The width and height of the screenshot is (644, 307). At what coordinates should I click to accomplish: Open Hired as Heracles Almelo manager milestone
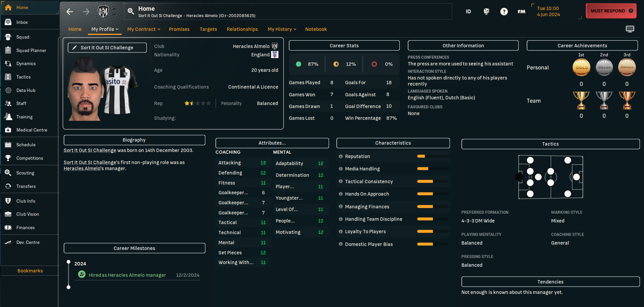tap(127, 275)
